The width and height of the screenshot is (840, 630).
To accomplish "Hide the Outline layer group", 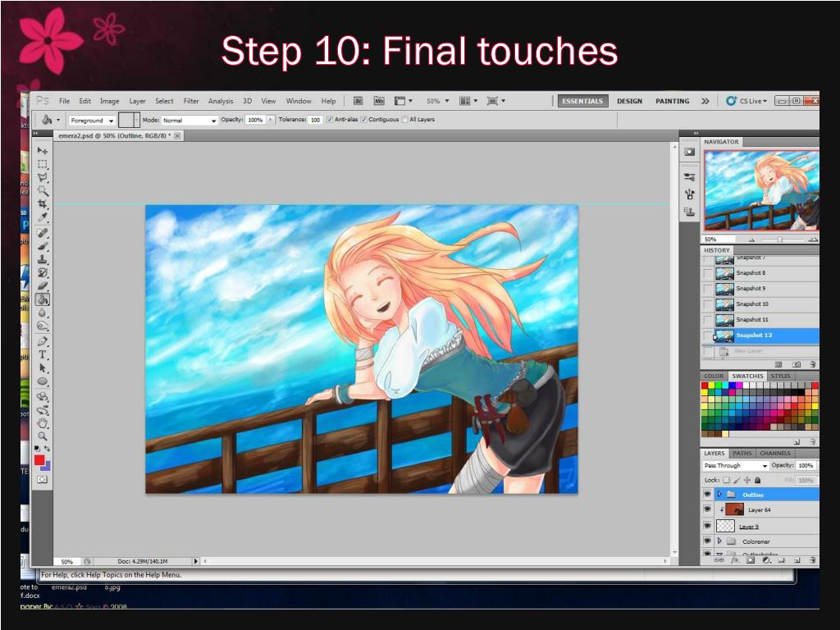I will (707, 494).
